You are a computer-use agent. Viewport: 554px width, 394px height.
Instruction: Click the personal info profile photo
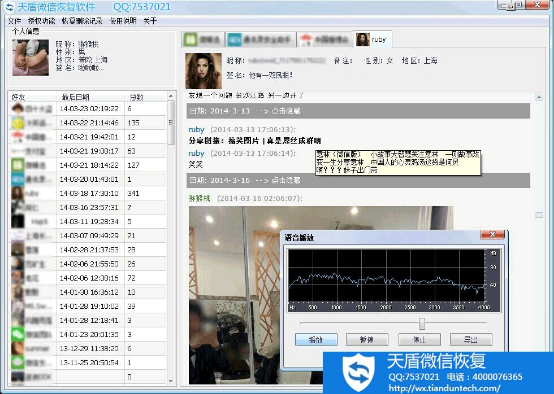pos(30,58)
